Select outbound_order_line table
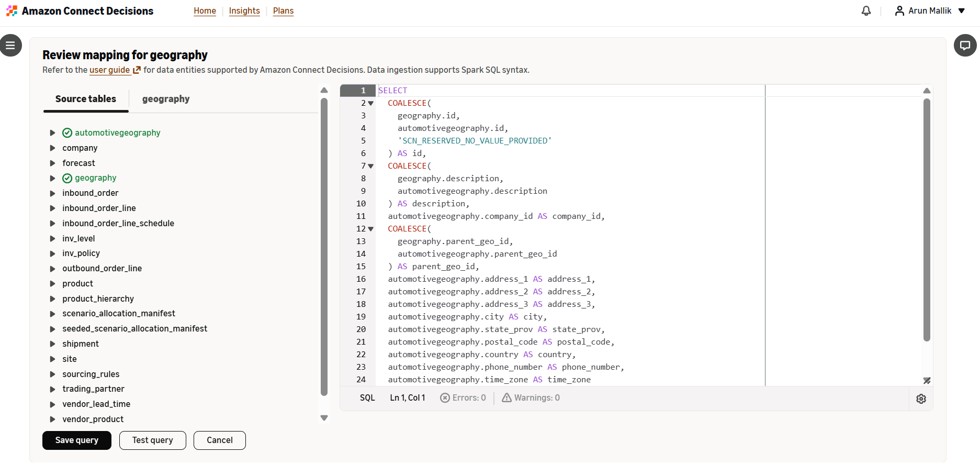Viewport: 980px width, 464px height. 102,269
